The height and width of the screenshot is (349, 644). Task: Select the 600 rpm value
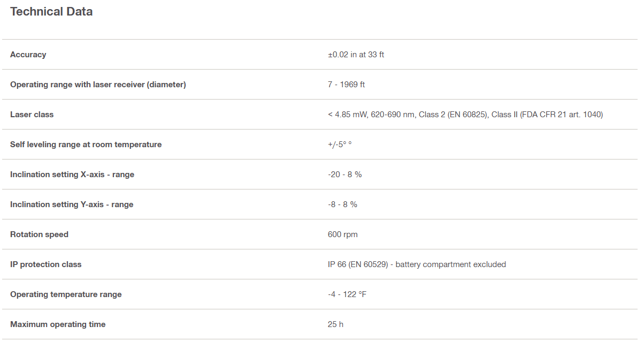343,234
